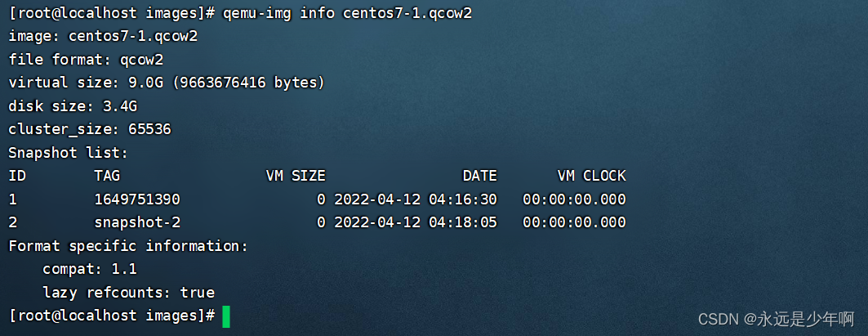
Task: Click the DATE column header
Action: 480,176
